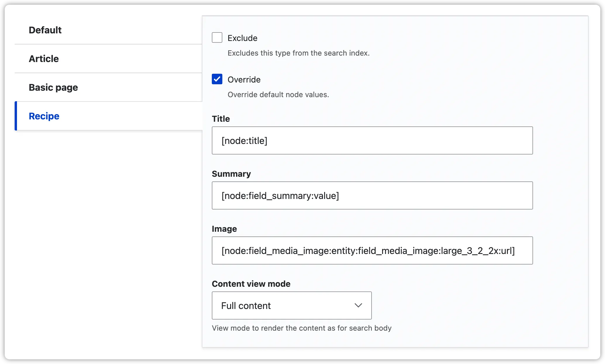Click the Exclude label next to its checkbox
Screen dimensions: 605x364
[x=242, y=37]
